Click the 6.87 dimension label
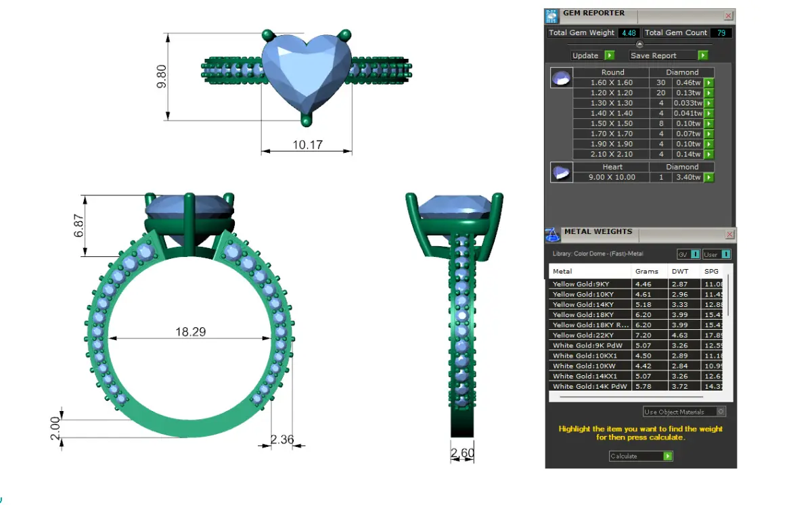Screen dimensions: 812x505 point(79,226)
